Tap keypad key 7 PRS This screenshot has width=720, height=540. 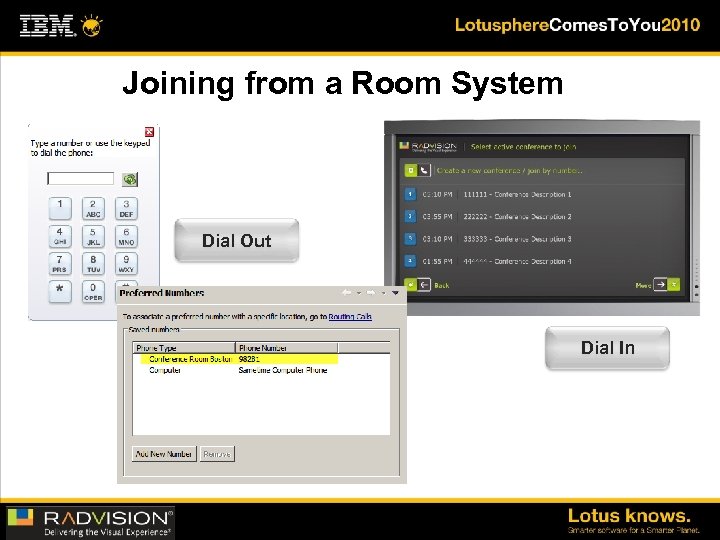60,264
